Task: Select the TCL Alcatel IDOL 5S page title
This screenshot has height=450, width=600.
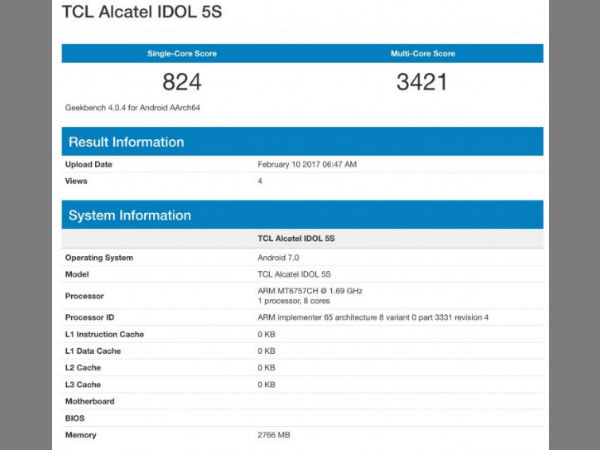Action: point(142,12)
